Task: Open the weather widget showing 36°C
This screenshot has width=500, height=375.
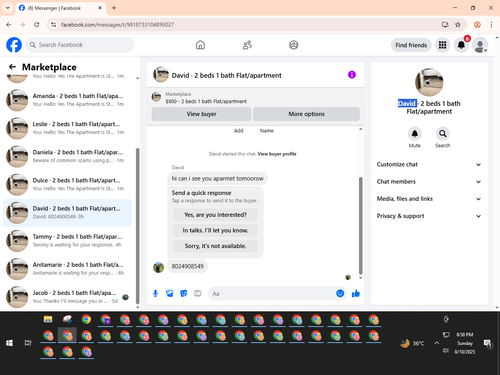Action: click(413, 343)
